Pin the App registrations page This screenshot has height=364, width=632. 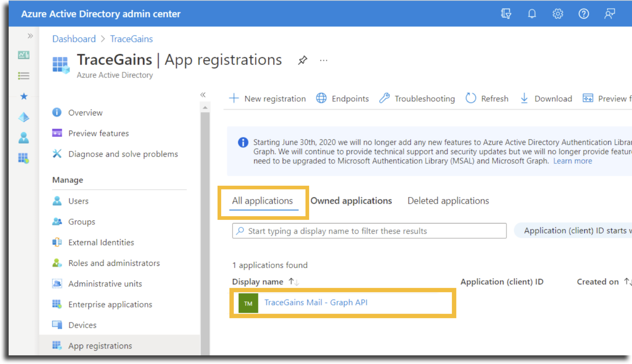tap(303, 60)
